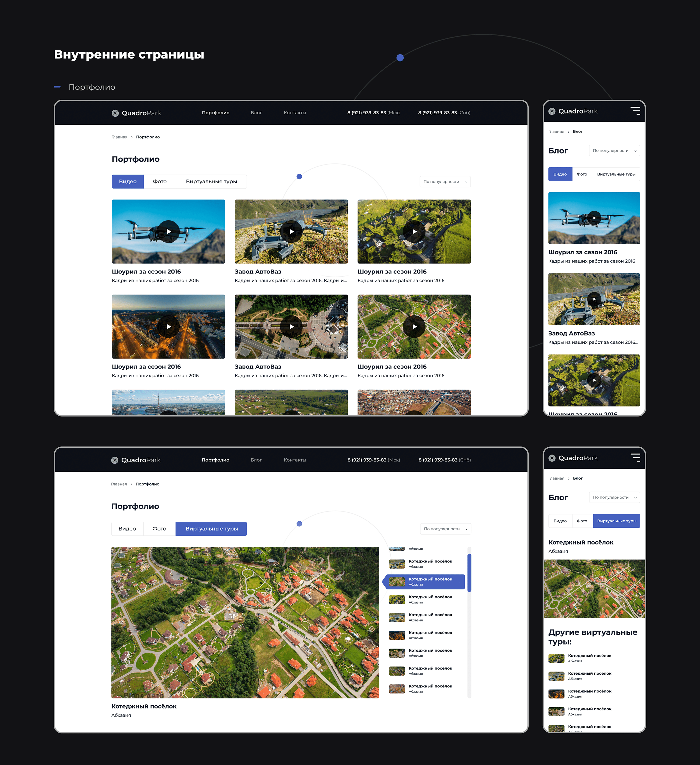This screenshot has width=700, height=765.
Task: Play the aerial village video, first row
Action: 414,231
